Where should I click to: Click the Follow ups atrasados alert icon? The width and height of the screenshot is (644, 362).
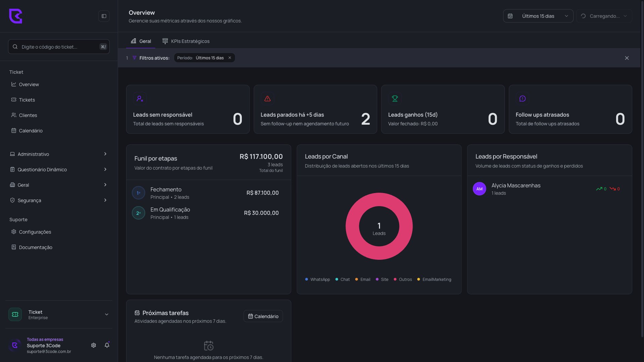(x=522, y=99)
